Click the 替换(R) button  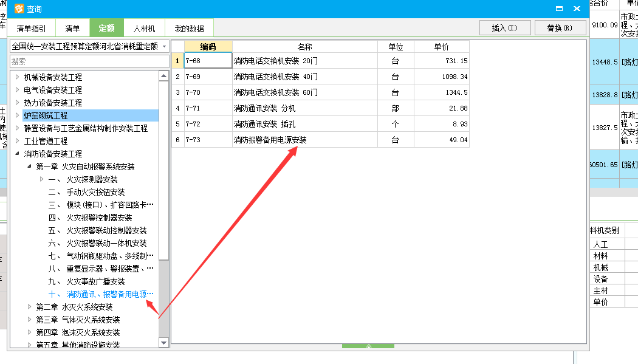click(560, 28)
